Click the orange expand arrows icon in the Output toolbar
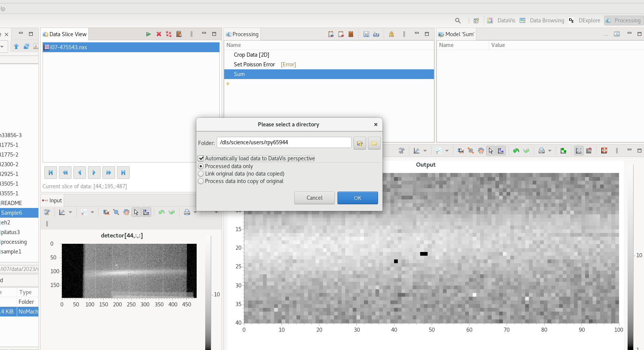 coord(604,151)
